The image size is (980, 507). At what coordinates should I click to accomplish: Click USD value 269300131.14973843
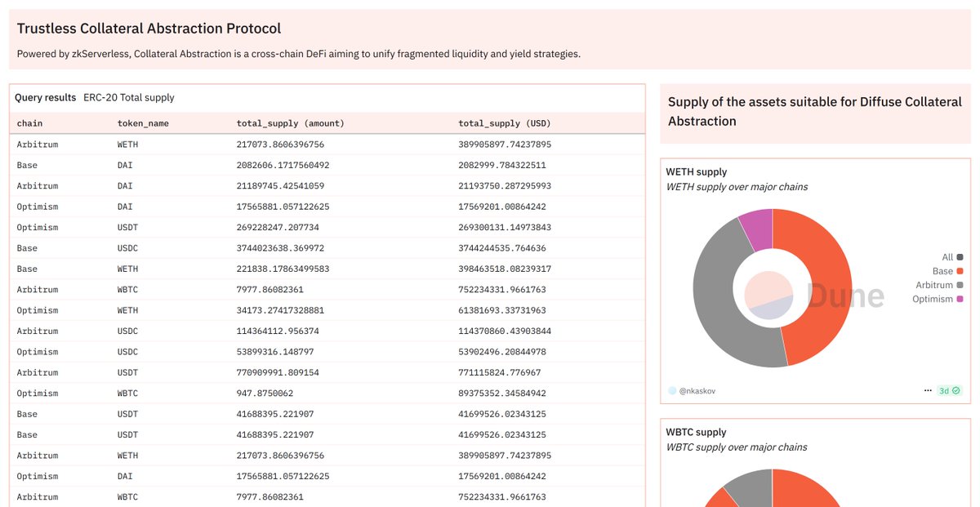click(x=505, y=228)
